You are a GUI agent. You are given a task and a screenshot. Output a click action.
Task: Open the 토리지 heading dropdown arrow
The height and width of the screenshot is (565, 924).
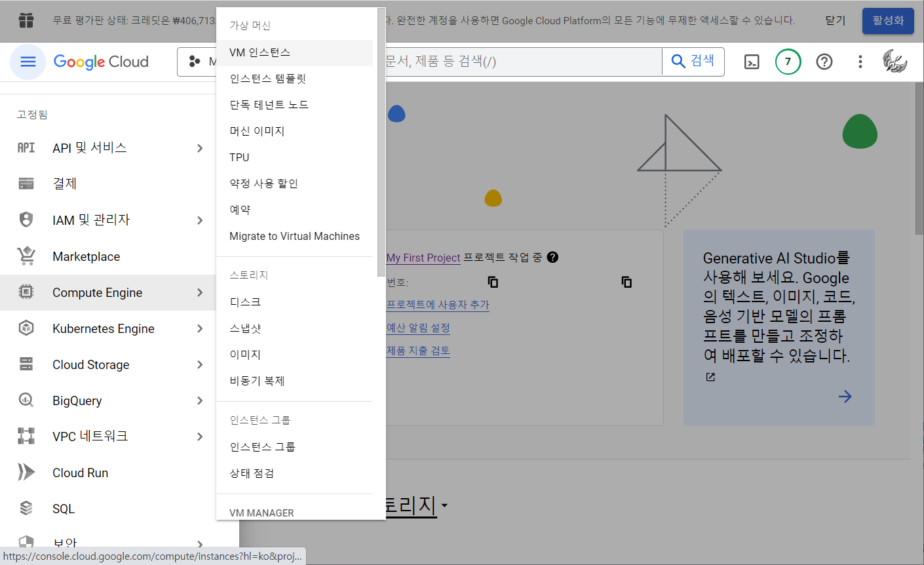click(x=444, y=505)
